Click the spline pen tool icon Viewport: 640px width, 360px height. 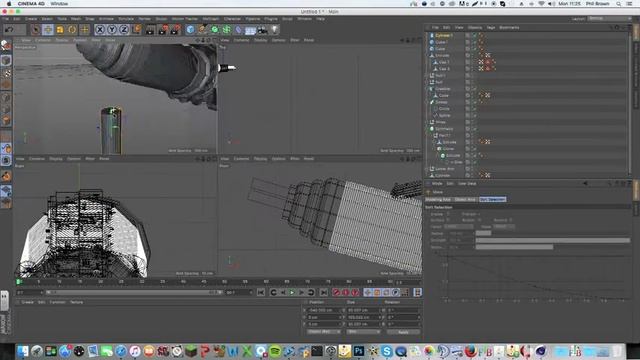tap(202, 29)
